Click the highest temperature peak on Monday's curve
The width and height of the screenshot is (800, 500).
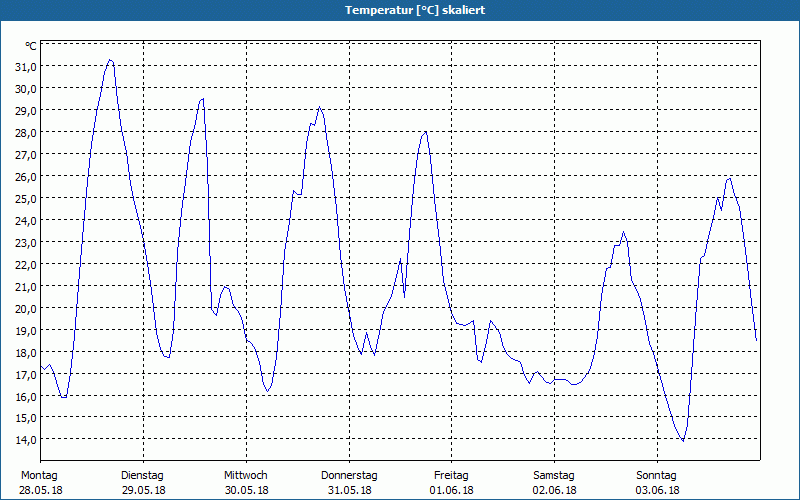click(110, 60)
